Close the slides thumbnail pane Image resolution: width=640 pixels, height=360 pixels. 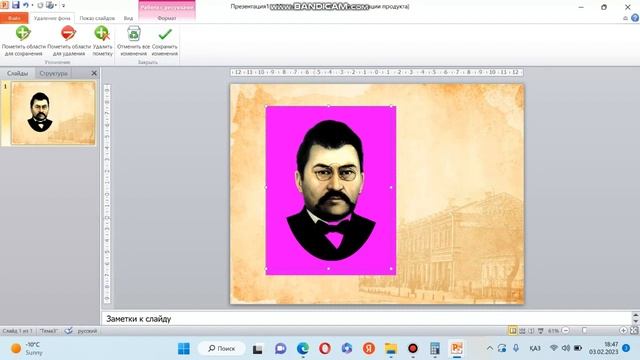pyautogui.click(x=94, y=73)
